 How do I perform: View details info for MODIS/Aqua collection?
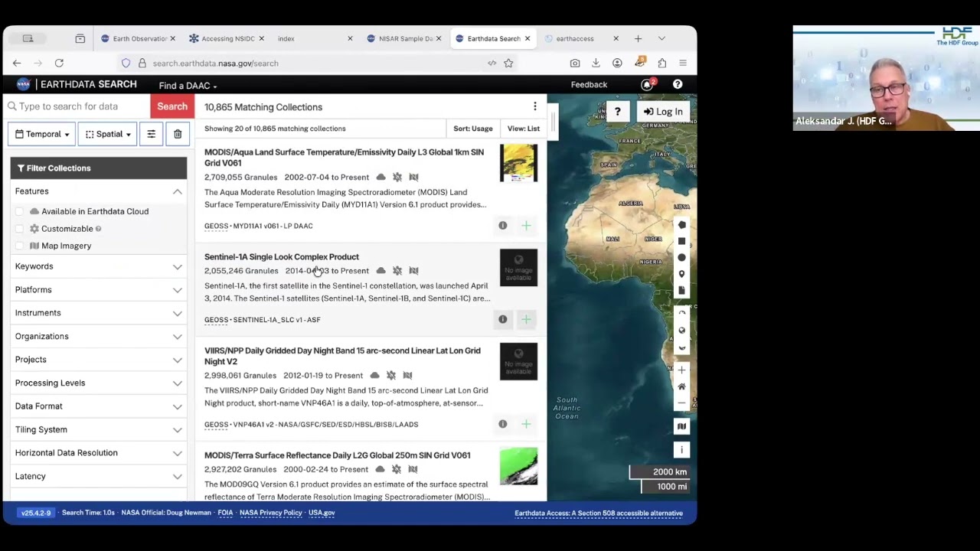coord(503,226)
